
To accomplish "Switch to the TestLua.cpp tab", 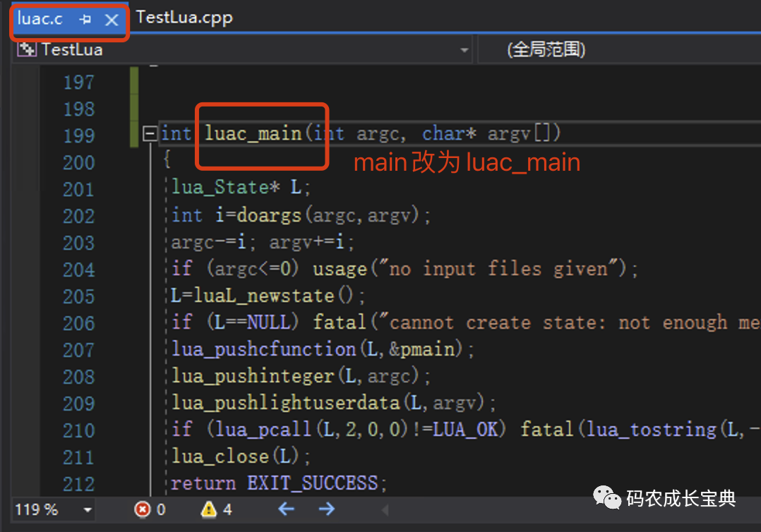I will [x=184, y=18].
